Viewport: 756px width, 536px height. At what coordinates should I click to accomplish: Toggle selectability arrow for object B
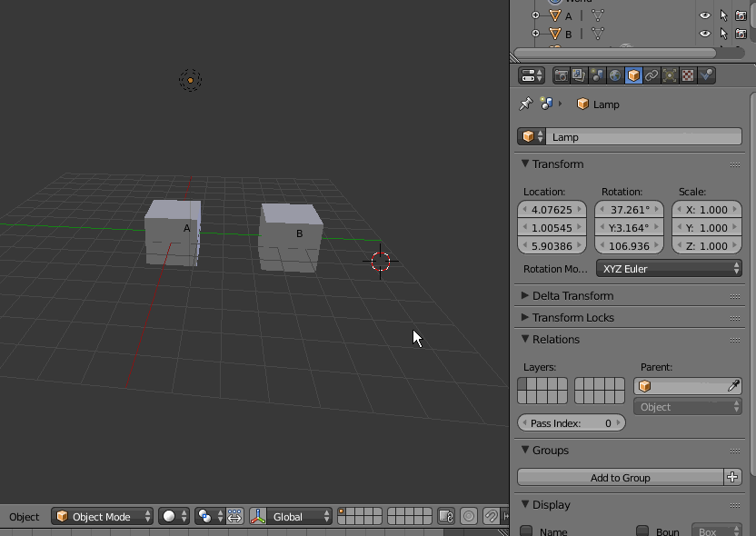(x=723, y=34)
